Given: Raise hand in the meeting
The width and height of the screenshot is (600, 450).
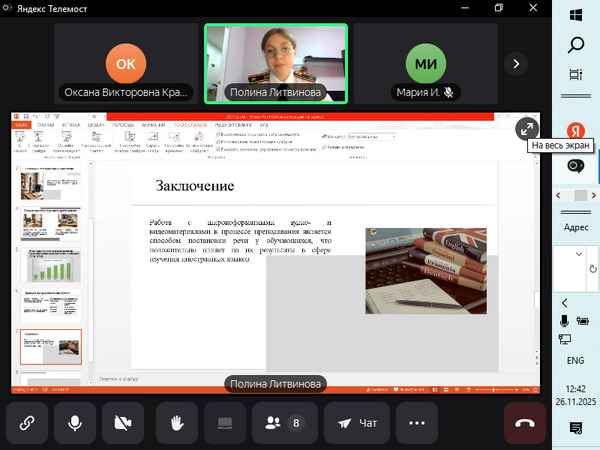Looking at the screenshot, I should pos(177,423).
